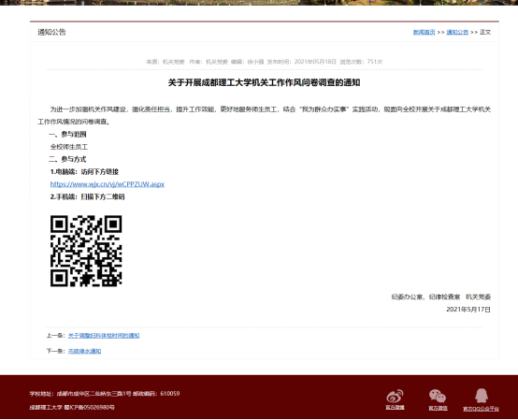Click the survey QR code image
Screen dimensions: 518x420
click(x=86, y=251)
